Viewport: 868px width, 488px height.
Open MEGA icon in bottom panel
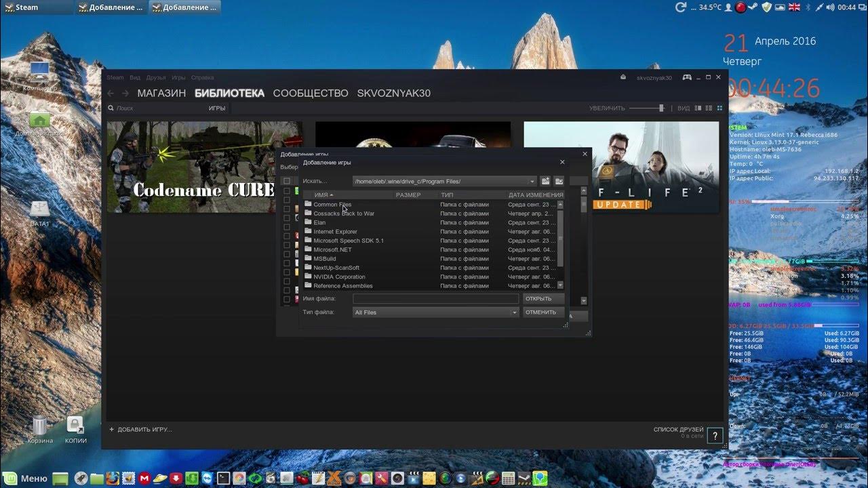144,479
